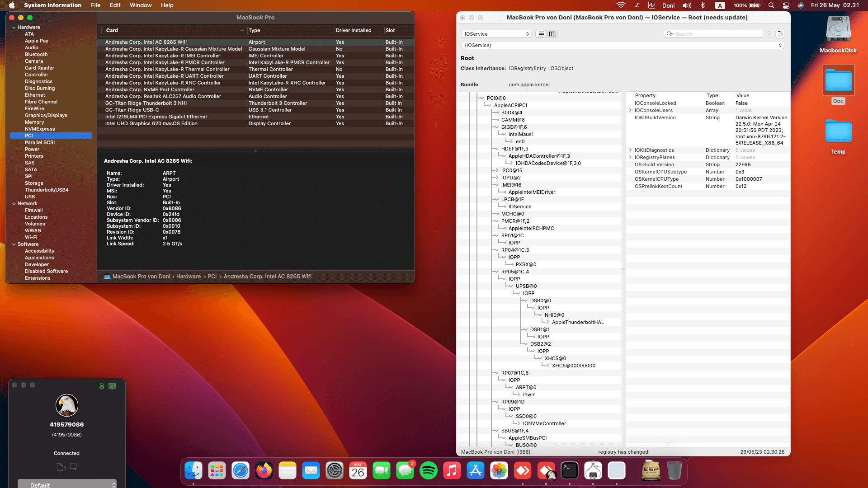Launch Hackintool from the Dock
This screenshot has width=868, height=488.
pyautogui.click(x=594, y=470)
